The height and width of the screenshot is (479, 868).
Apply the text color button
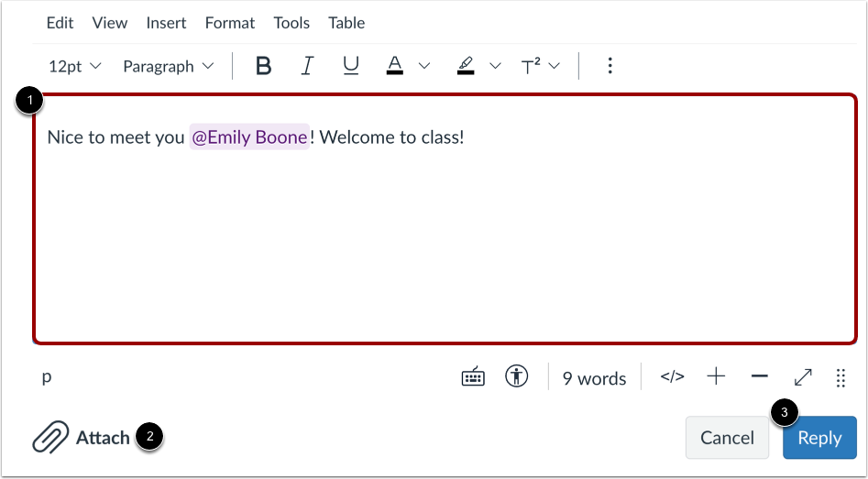[394, 66]
